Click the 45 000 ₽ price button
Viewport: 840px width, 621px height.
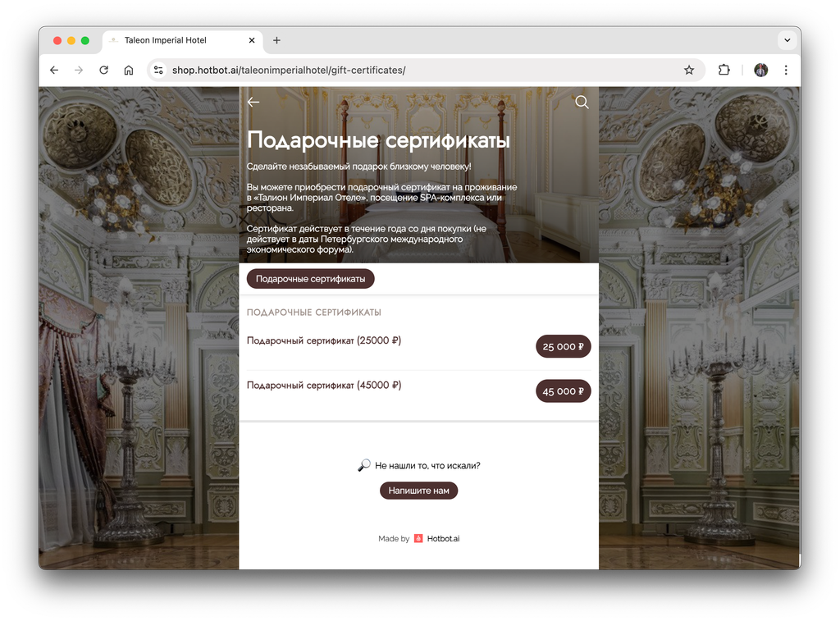pos(563,391)
